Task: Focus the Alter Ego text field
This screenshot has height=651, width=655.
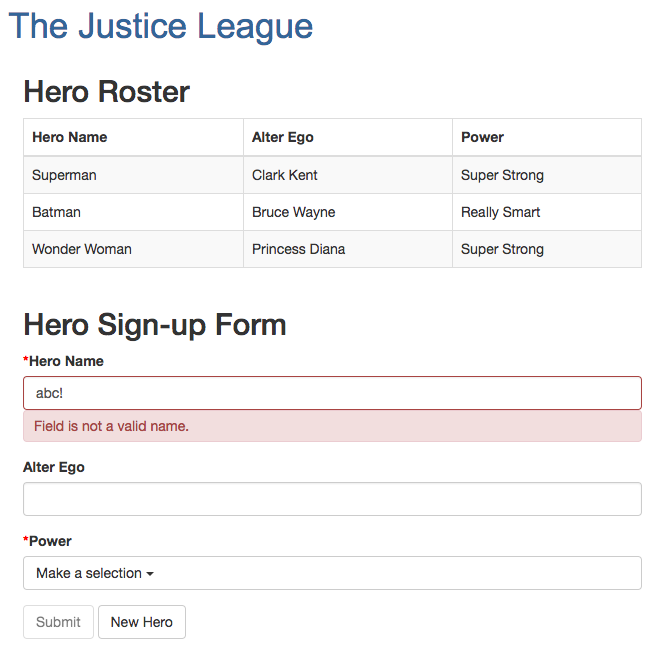Action: pyautogui.click(x=332, y=499)
